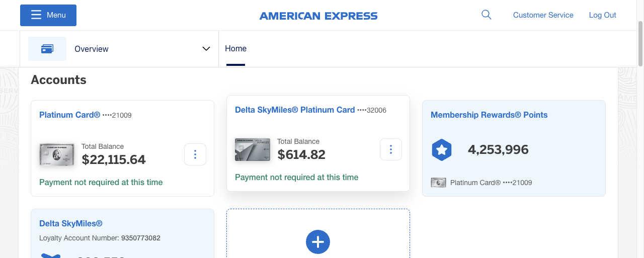
Task: Click the page vertical scrollbar
Action: [x=640, y=43]
